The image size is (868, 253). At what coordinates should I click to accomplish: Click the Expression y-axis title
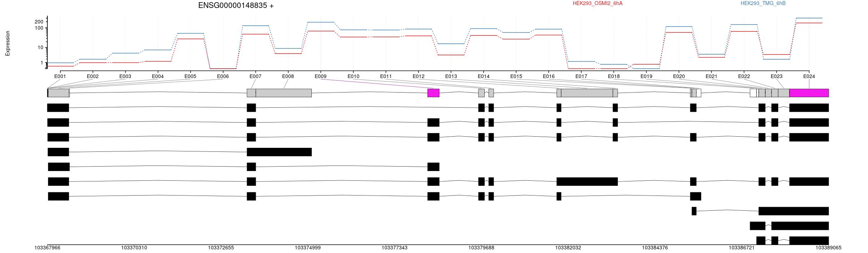[8, 43]
